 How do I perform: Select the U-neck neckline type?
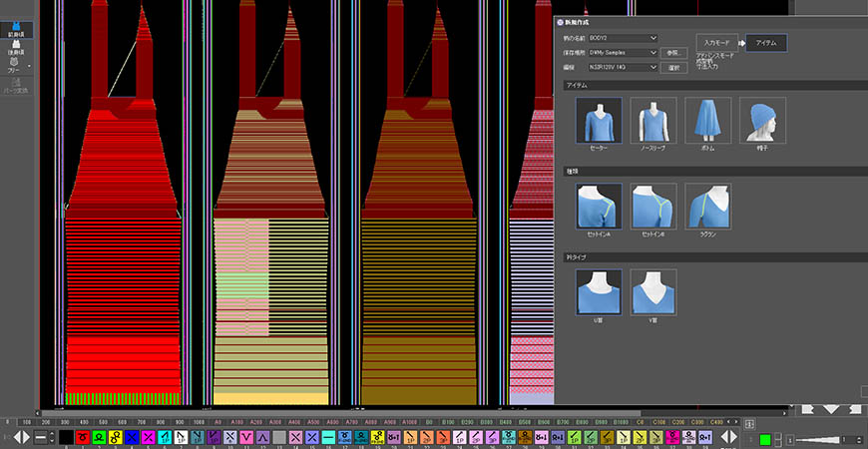(599, 291)
